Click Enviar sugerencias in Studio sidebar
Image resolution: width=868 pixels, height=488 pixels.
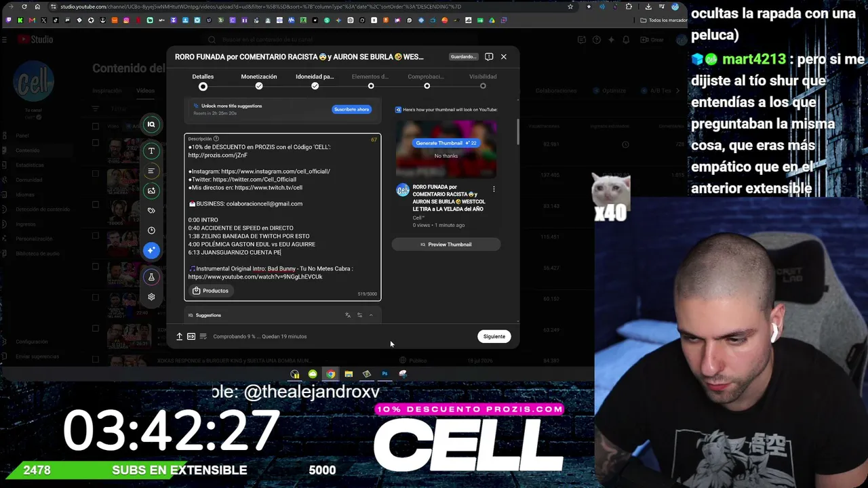(37, 357)
